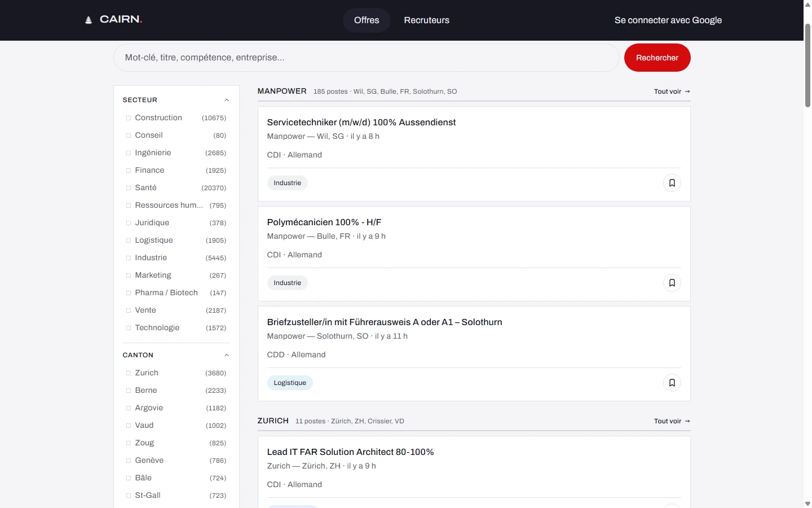
Task: Click the Rechercher button
Action: [657, 58]
